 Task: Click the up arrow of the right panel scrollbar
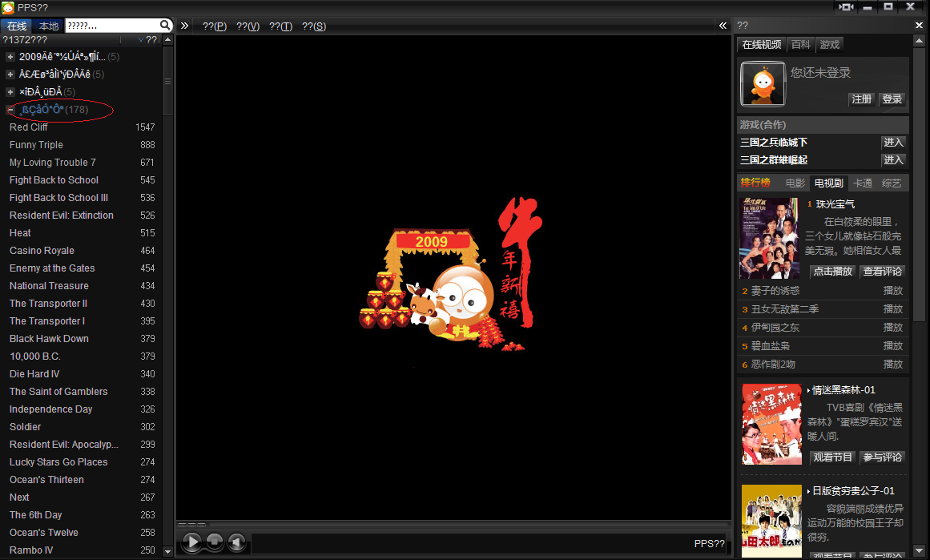pos(920,41)
